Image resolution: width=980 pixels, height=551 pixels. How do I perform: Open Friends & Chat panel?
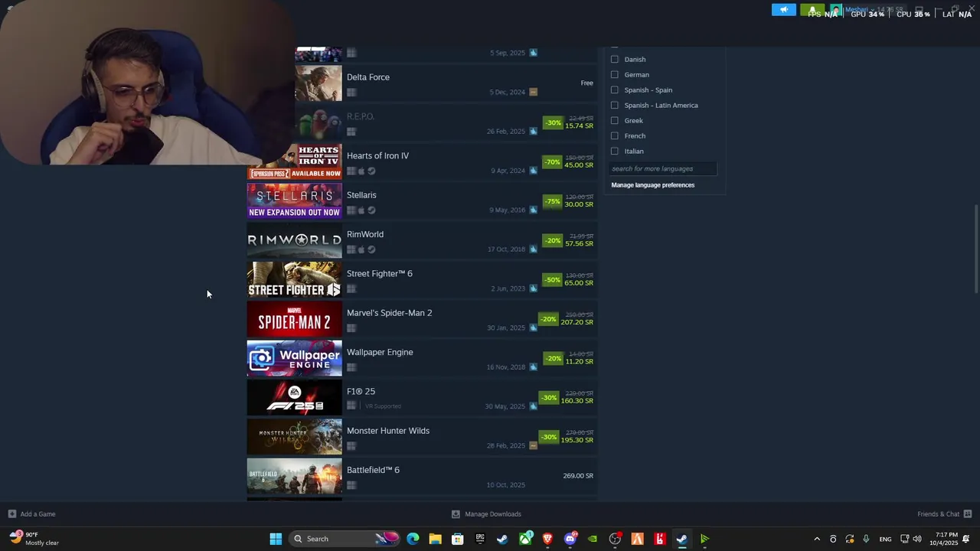coord(945,514)
